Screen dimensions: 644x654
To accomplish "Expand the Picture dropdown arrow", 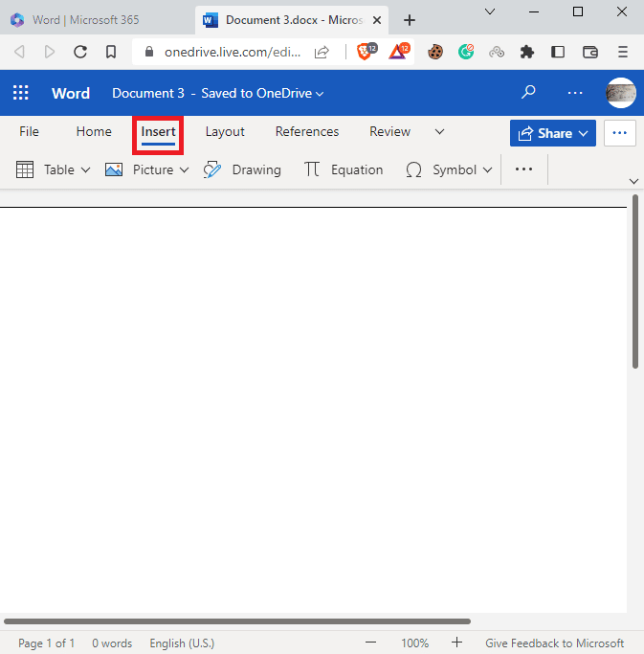I will 185,170.
